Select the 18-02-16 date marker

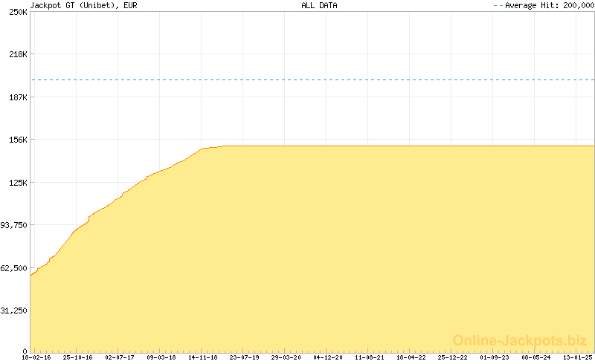pyautogui.click(x=36, y=358)
